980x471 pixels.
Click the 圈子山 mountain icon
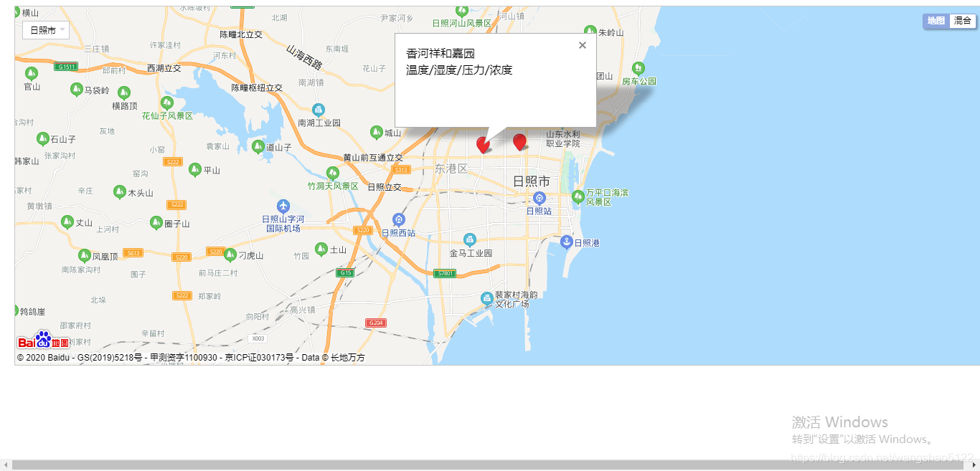[x=156, y=222]
